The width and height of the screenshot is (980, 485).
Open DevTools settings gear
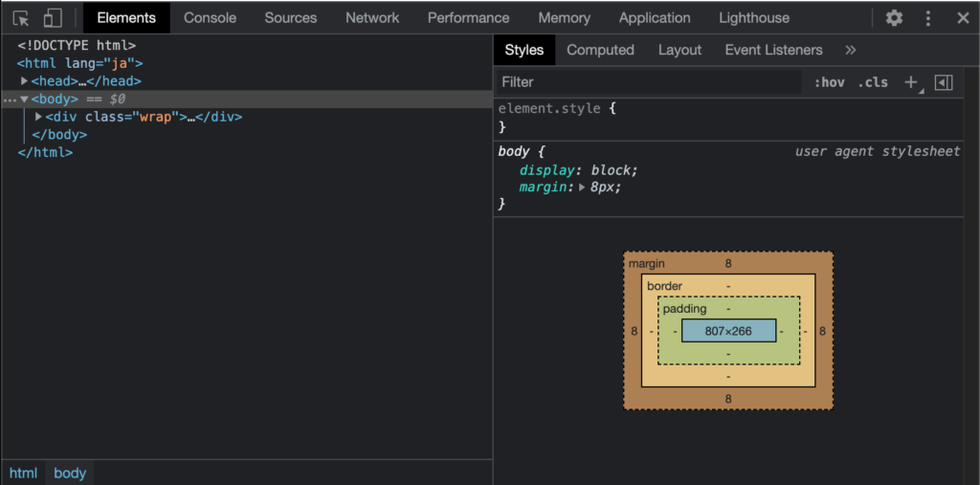click(895, 18)
